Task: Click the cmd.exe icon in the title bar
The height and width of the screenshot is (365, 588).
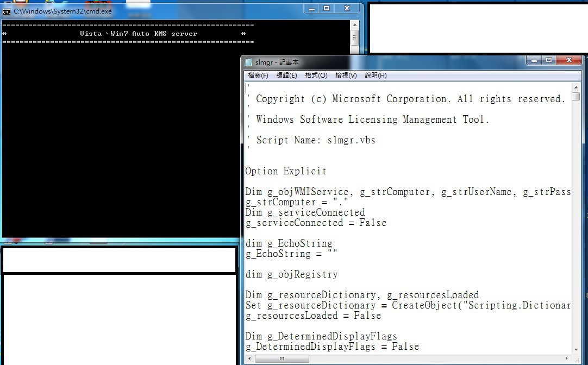Action: pyautogui.click(x=7, y=11)
